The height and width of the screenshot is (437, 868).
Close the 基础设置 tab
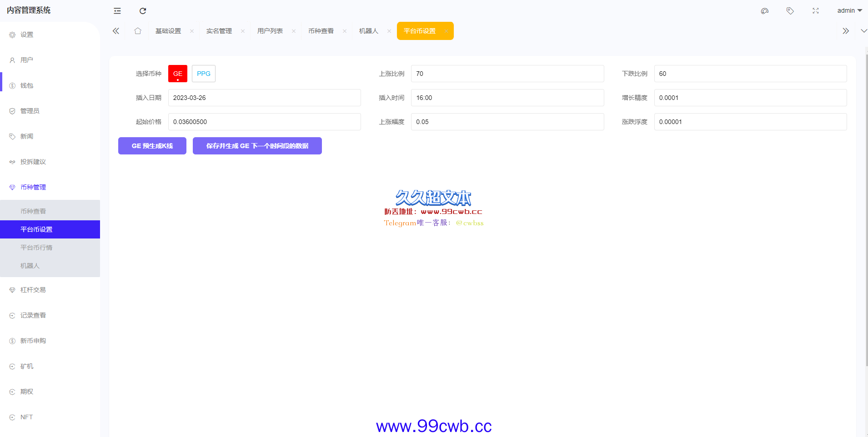tap(192, 31)
